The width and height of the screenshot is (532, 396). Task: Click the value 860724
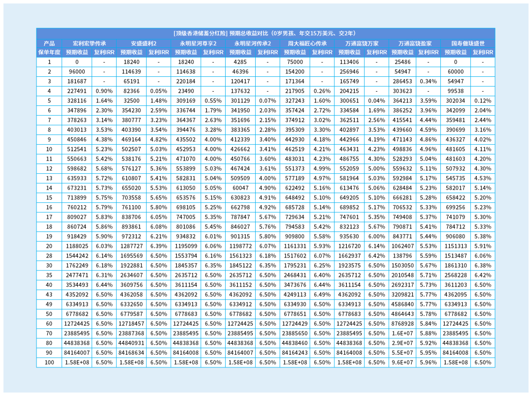point(77,227)
